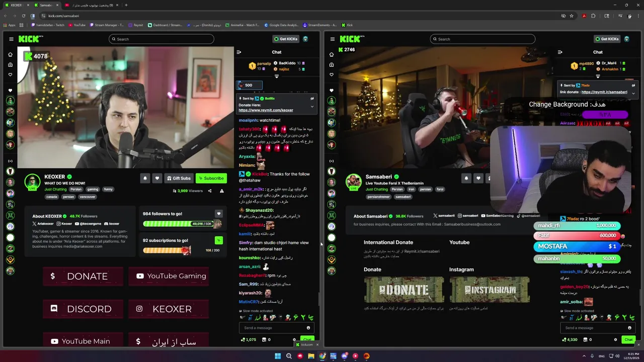
Task: Open the YouTube Main panel
Action: [x=83, y=340]
